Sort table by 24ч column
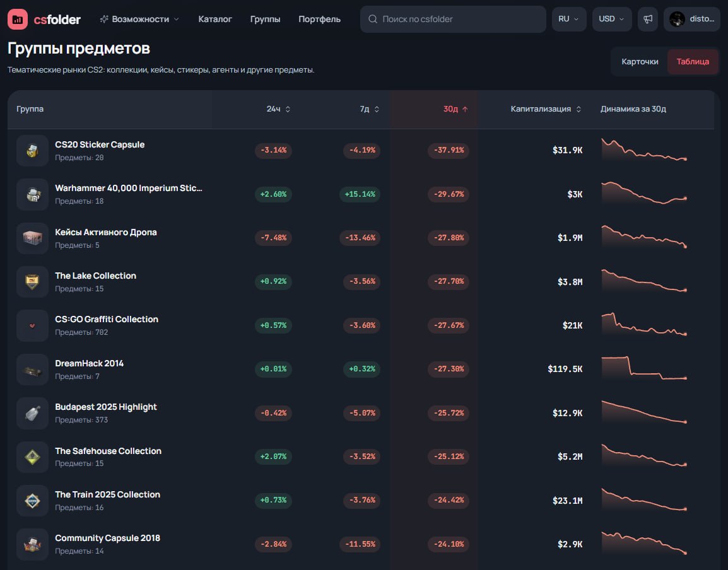The width and height of the screenshot is (728, 570). 278,109
